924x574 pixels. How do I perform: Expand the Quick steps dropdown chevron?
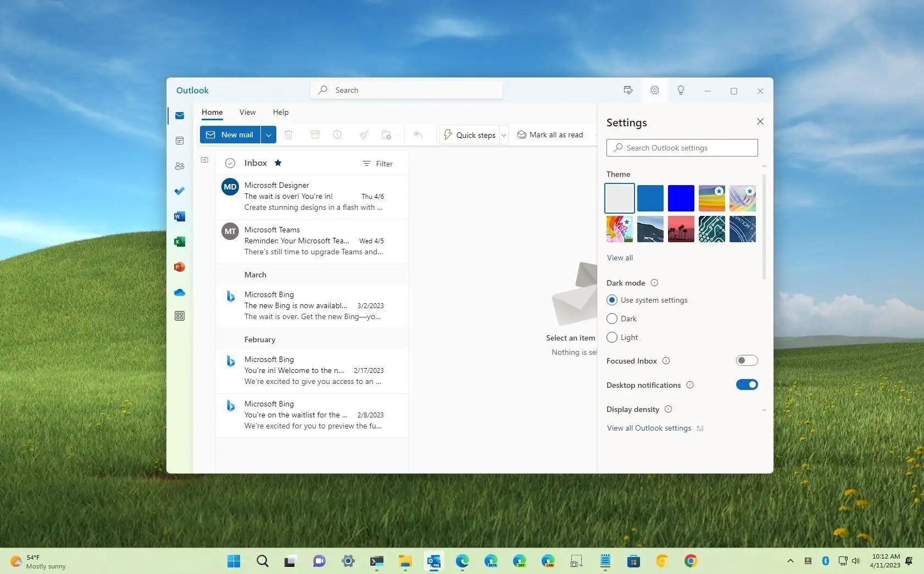coord(504,135)
